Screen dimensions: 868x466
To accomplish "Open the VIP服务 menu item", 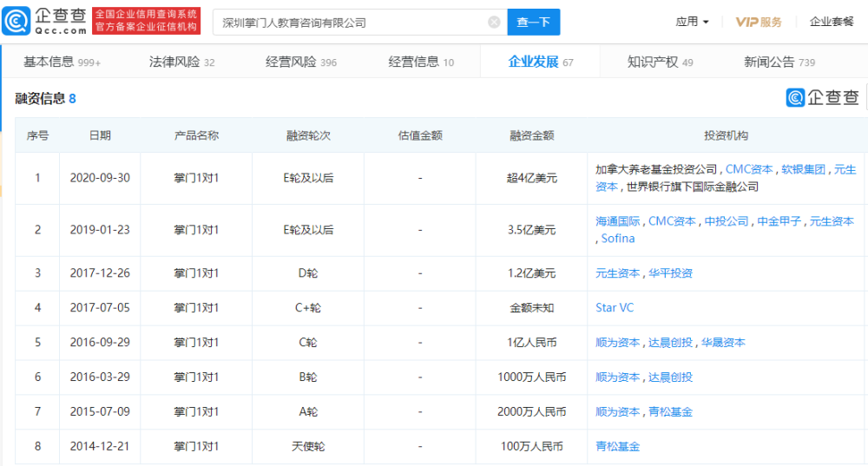I will point(759,22).
